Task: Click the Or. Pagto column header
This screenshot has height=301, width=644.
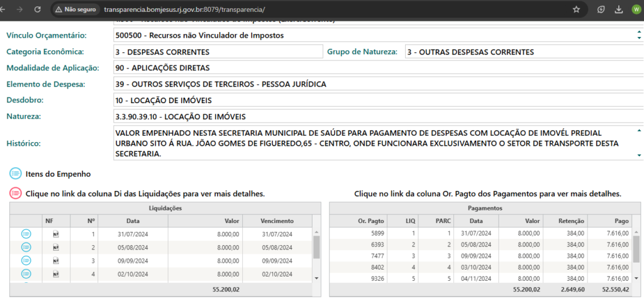Action: click(x=358, y=221)
